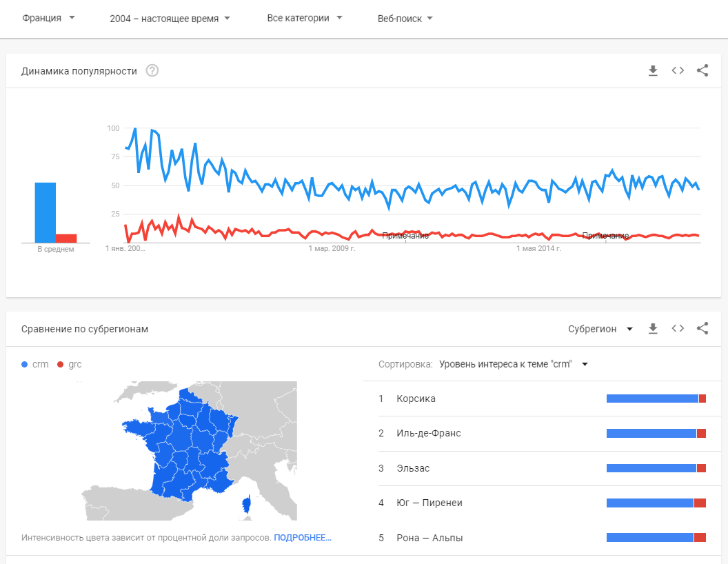Download the popularity dynamics chart data
Image resolution: width=728 pixels, height=564 pixels.
653,70
